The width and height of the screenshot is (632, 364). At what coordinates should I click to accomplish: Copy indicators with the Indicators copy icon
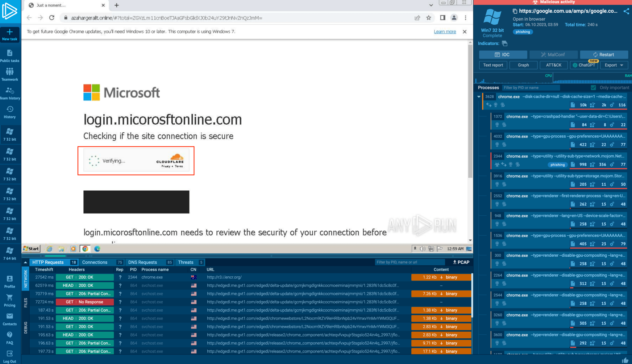pyautogui.click(x=505, y=43)
